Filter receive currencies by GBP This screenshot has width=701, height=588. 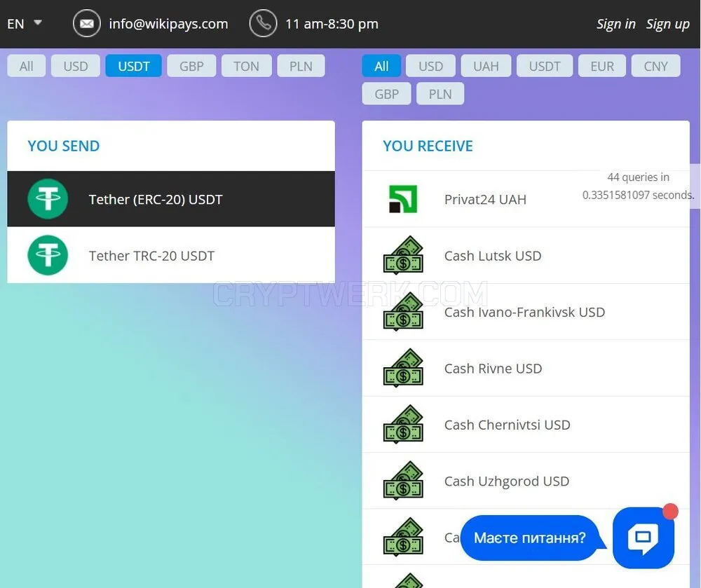pos(387,94)
